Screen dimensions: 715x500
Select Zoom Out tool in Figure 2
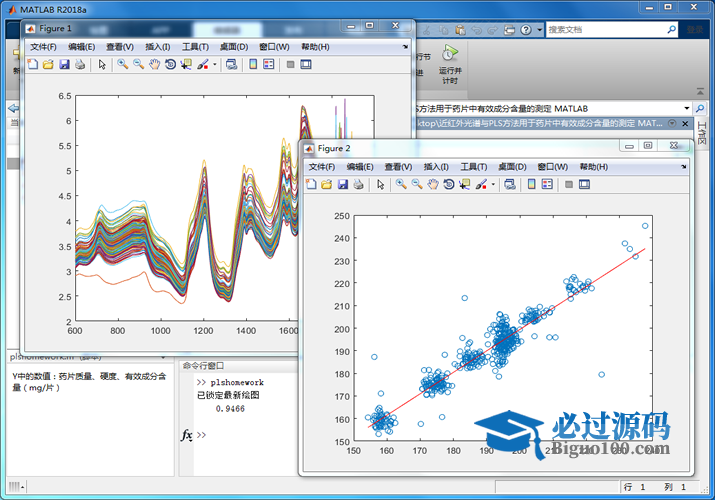417,184
